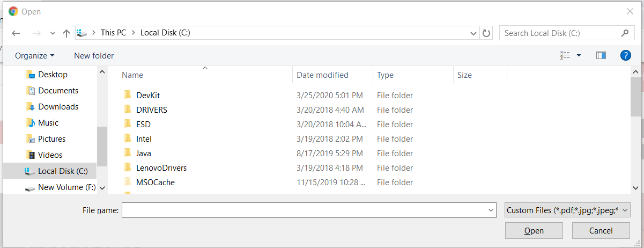Sort by the Date modified column
This screenshot has width=644, height=248.
[x=323, y=75]
